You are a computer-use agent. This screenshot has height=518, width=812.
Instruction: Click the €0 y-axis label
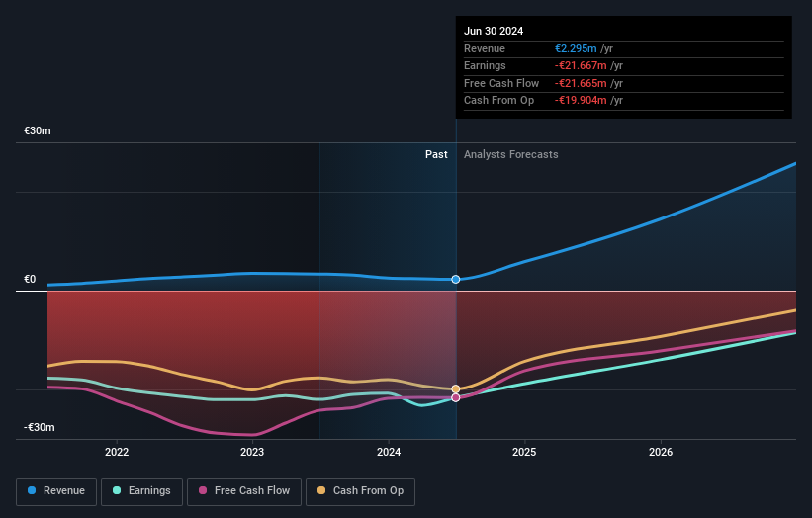click(30, 280)
